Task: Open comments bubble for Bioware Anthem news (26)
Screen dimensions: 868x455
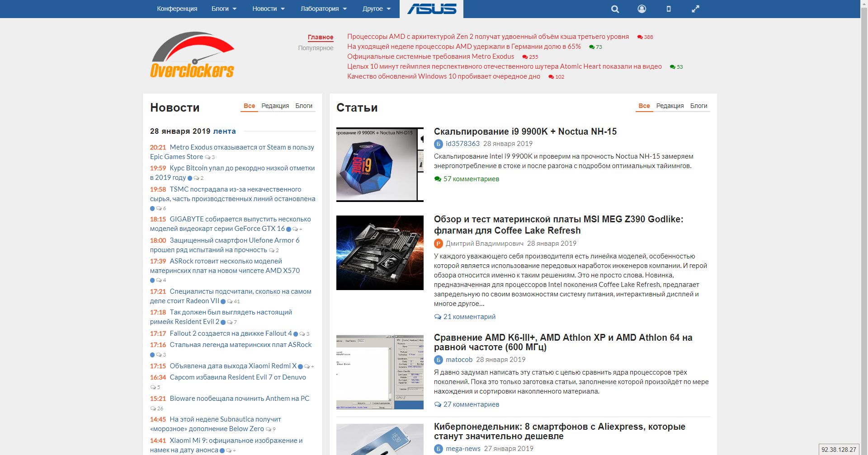Action: pos(157,408)
